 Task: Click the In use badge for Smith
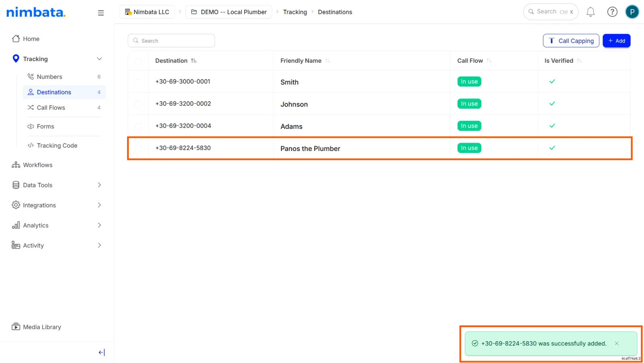pyautogui.click(x=469, y=82)
